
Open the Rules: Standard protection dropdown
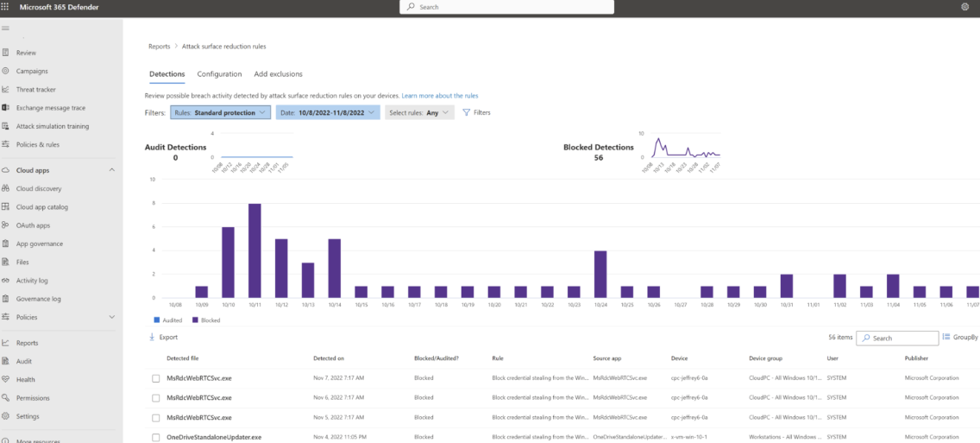(x=220, y=112)
